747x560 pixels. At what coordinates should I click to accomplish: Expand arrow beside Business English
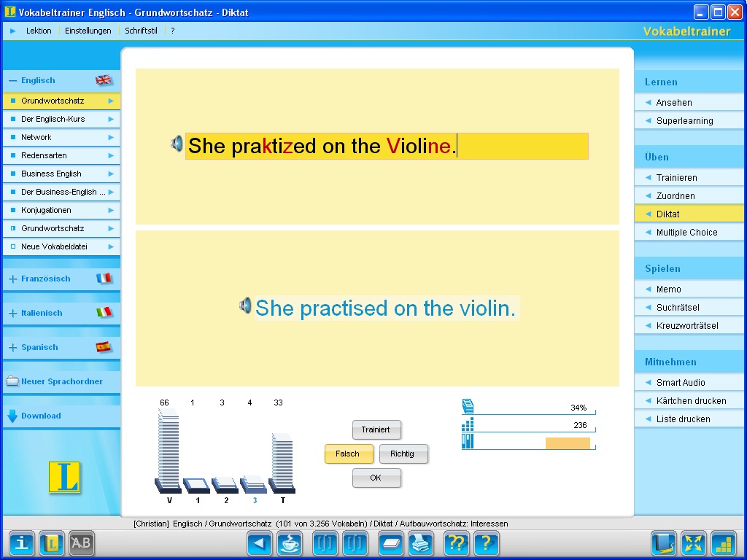point(111,174)
